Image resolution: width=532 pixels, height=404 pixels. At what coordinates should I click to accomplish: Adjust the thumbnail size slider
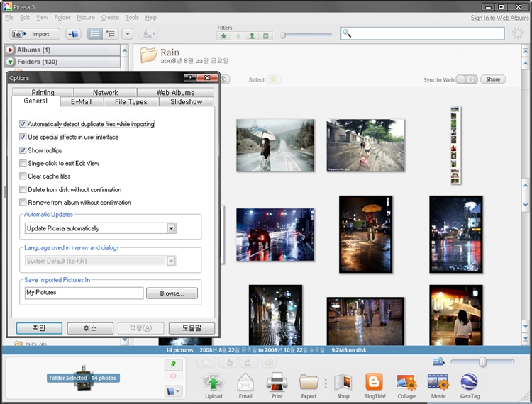tap(482, 362)
